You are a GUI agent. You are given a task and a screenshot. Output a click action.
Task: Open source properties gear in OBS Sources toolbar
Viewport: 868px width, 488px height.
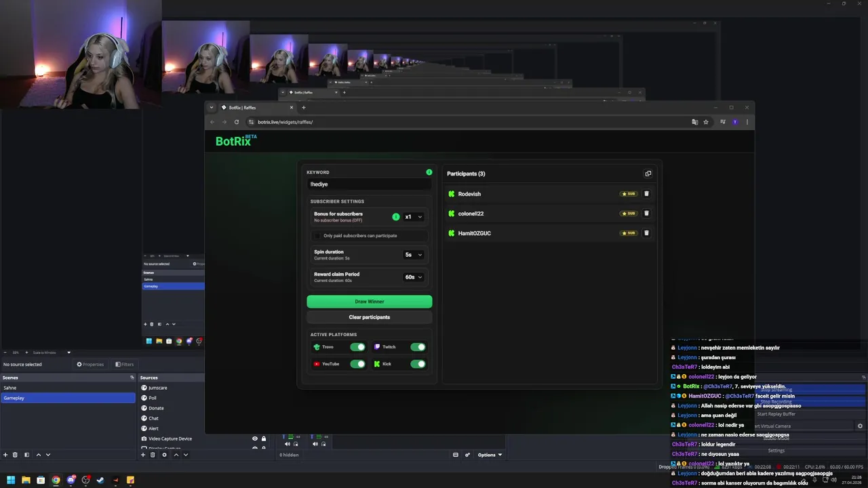click(164, 455)
